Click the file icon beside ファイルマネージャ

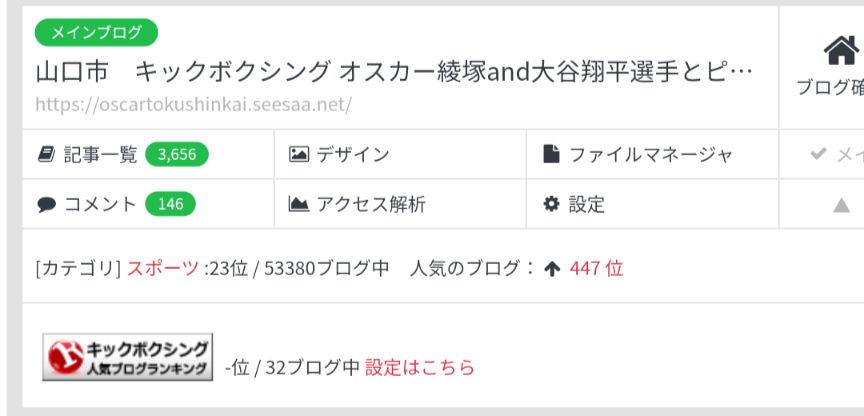(x=552, y=154)
